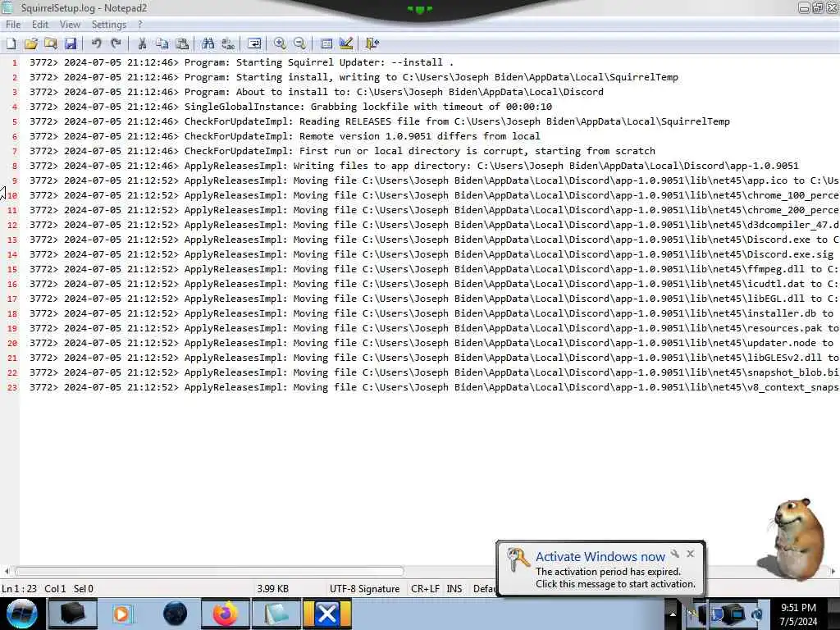840x630 pixels.
Task: Click the horizontal scrollbar right arrow
Action: [833, 571]
